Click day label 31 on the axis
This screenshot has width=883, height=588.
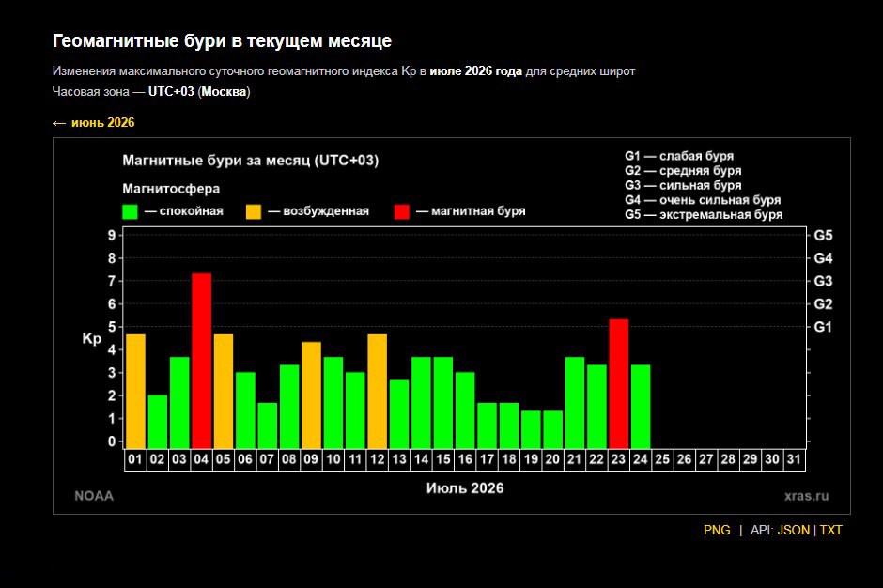794,459
